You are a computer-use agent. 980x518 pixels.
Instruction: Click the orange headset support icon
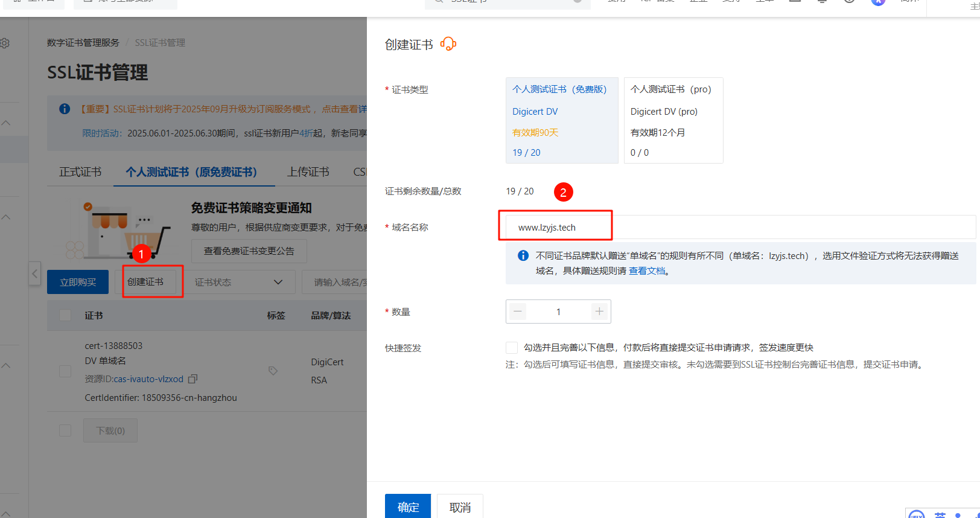pyautogui.click(x=448, y=44)
